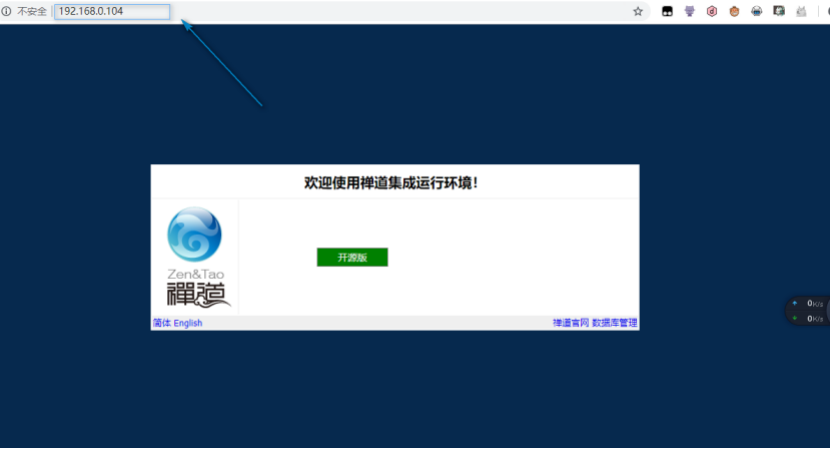Open the orange monkey extension icon
This screenshot has width=830, height=450.
click(734, 11)
